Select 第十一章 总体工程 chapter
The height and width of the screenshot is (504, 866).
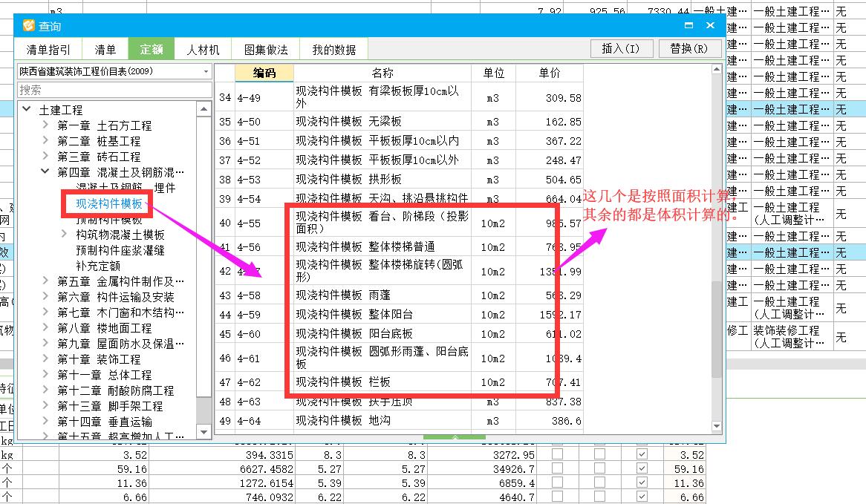point(105,375)
